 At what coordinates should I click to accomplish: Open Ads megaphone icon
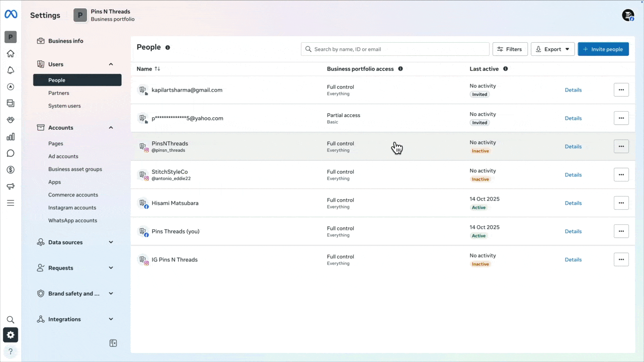pos(11,187)
